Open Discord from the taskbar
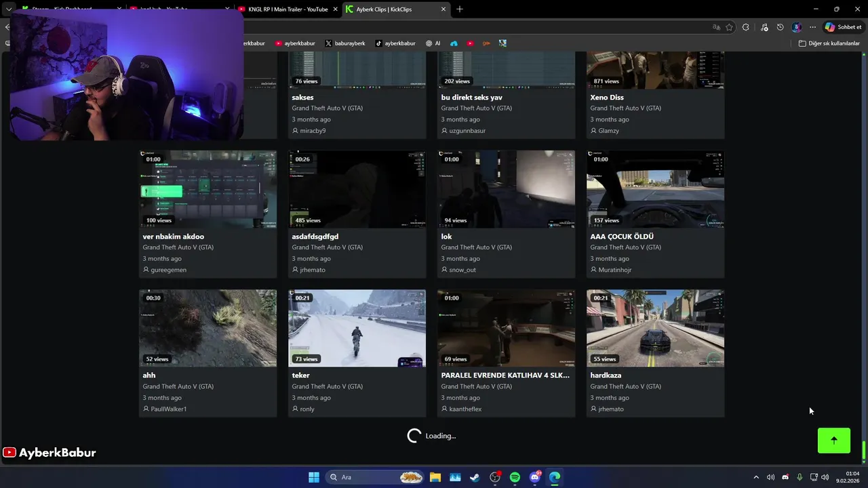This screenshot has height=488, width=868. [x=535, y=477]
